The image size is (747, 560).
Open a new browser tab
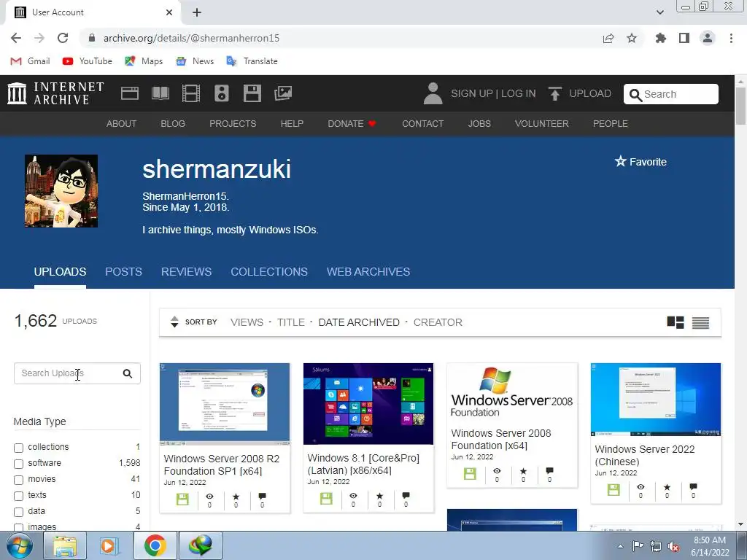pyautogui.click(x=197, y=12)
